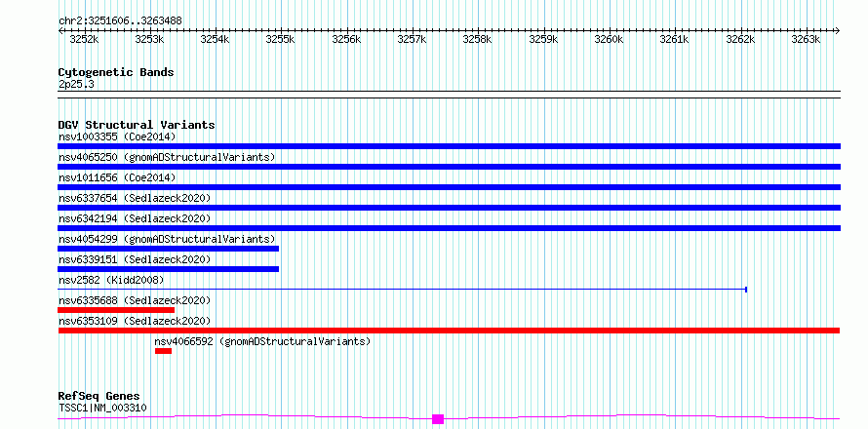Click the RefSeq Genes track heading
The image size is (868, 429).
coord(99,397)
